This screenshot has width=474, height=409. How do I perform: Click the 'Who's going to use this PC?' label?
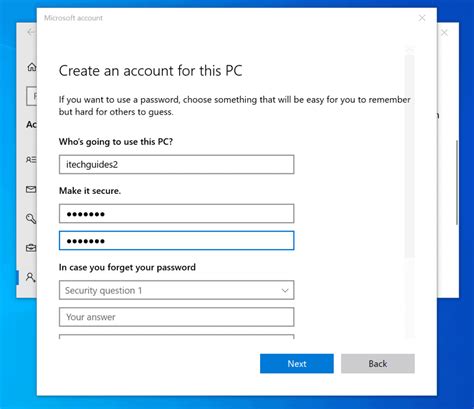[116, 142]
